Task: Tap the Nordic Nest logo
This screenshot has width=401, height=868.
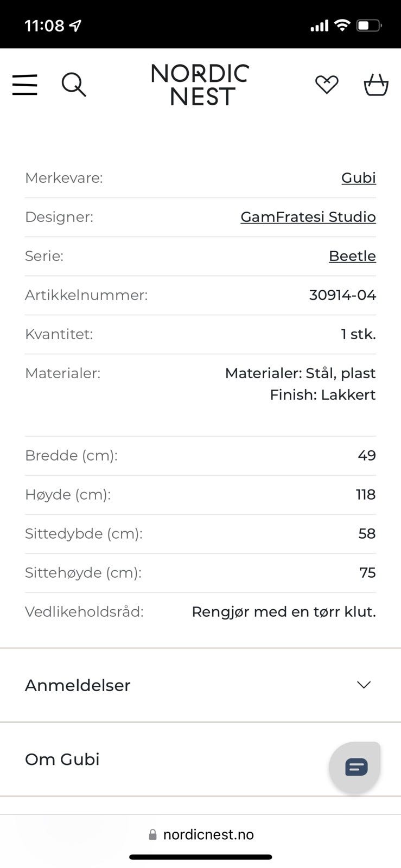Action: pyautogui.click(x=200, y=85)
